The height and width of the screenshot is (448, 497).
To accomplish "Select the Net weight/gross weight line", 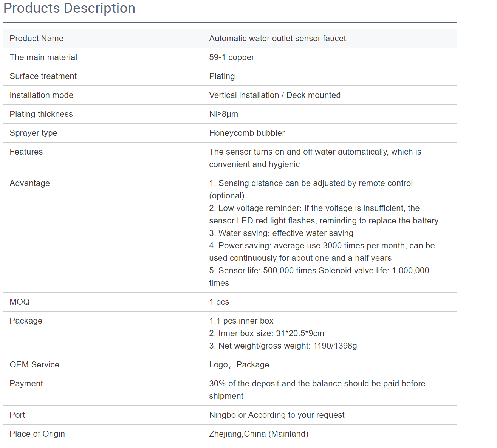I will click(x=283, y=346).
